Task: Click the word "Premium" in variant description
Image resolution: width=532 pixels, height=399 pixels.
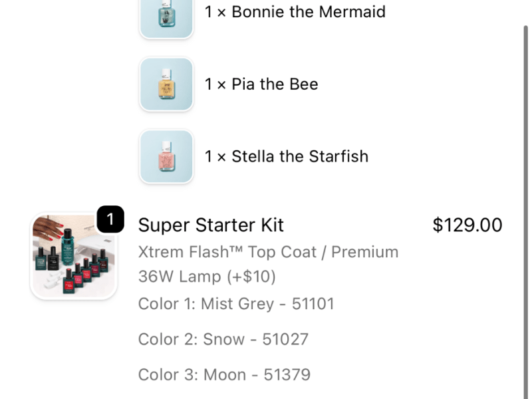Action: [364, 252]
